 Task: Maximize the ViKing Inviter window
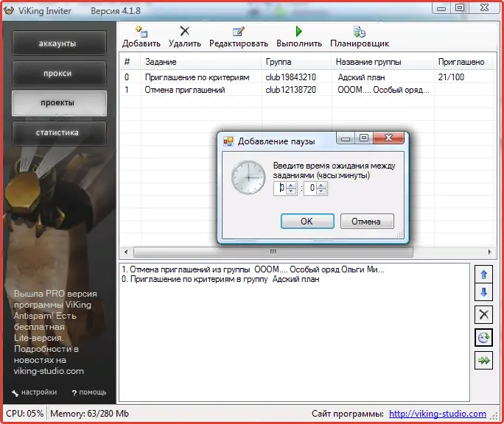click(460, 8)
